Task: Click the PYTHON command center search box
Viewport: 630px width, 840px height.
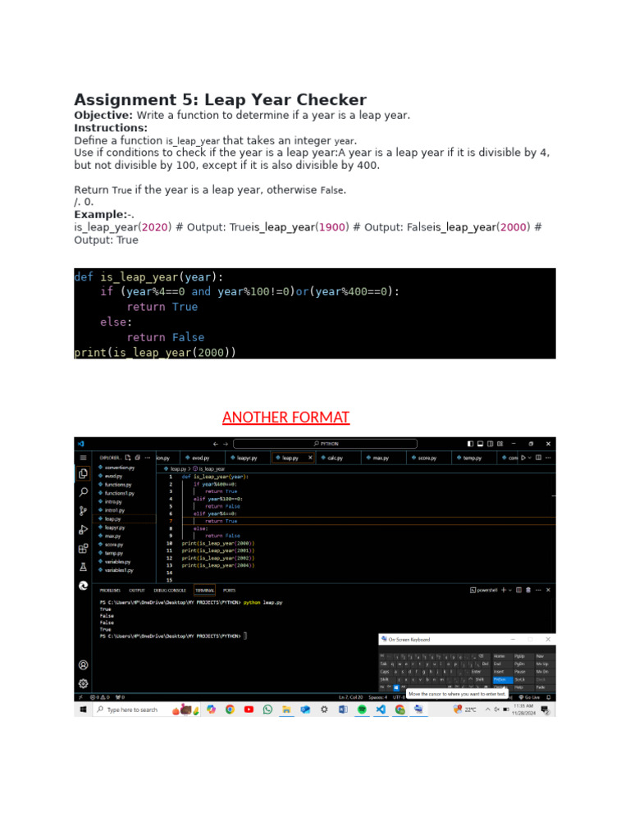Action: pos(325,444)
